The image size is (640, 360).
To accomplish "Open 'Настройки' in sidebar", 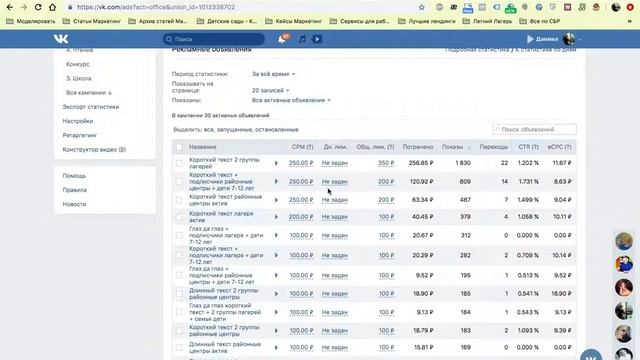I will click(x=78, y=121).
